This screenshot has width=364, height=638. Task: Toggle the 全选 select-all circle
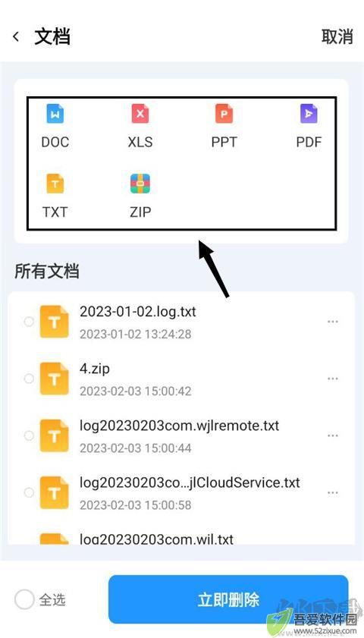[24, 600]
